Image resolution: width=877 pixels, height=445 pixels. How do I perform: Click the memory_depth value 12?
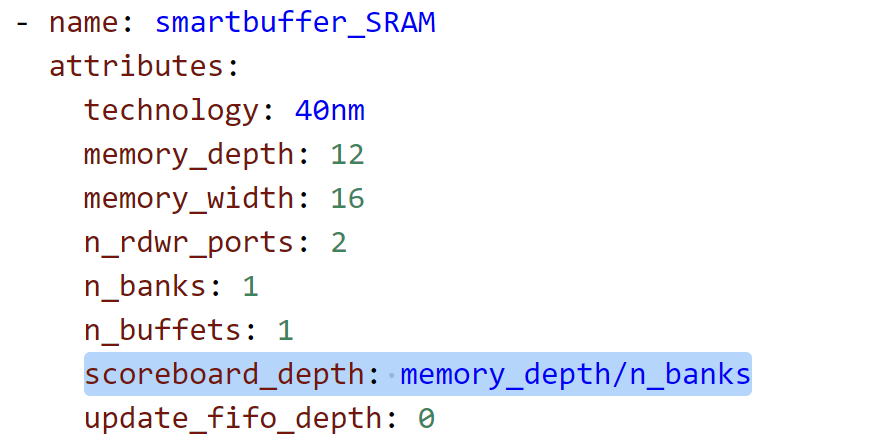[x=347, y=155]
